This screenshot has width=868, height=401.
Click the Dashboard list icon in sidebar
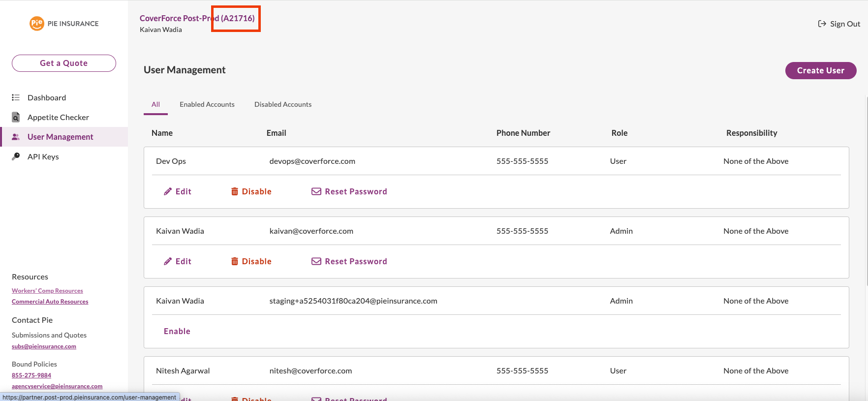coord(16,97)
